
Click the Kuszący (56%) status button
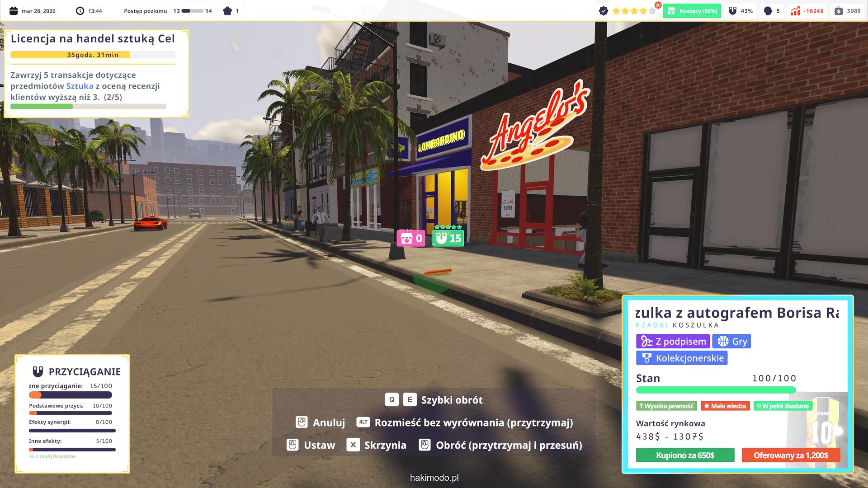click(x=692, y=11)
